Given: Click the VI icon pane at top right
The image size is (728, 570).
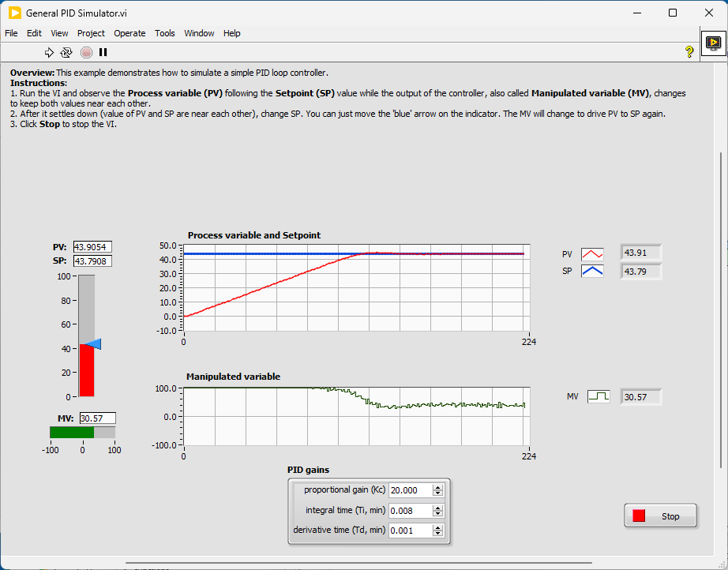Looking at the screenshot, I should [713, 43].
